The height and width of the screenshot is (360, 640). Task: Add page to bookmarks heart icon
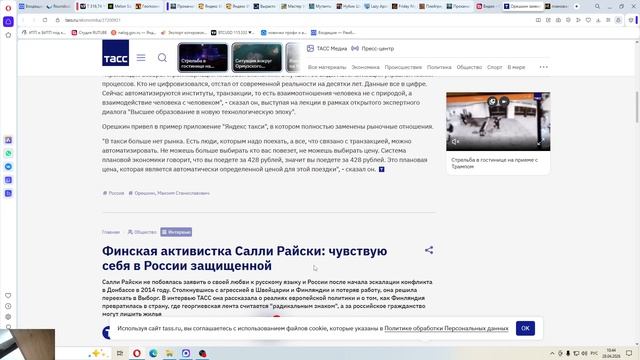click(x=588, y=20)
